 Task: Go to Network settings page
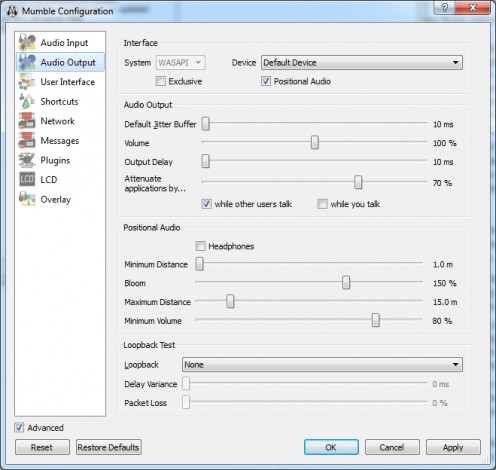57,121
